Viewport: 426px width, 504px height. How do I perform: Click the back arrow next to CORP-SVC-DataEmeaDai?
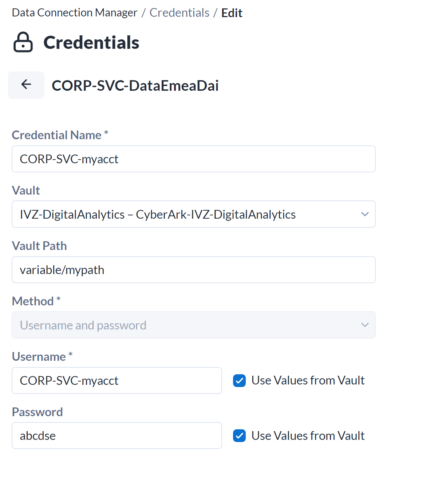pyautogui.click(x=26, y=85)
